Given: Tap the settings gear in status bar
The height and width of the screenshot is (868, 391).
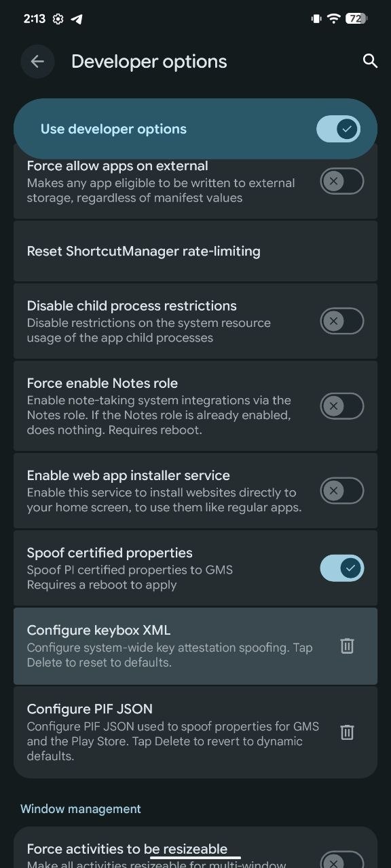Looking at the screenshot, I should [58, 19].
